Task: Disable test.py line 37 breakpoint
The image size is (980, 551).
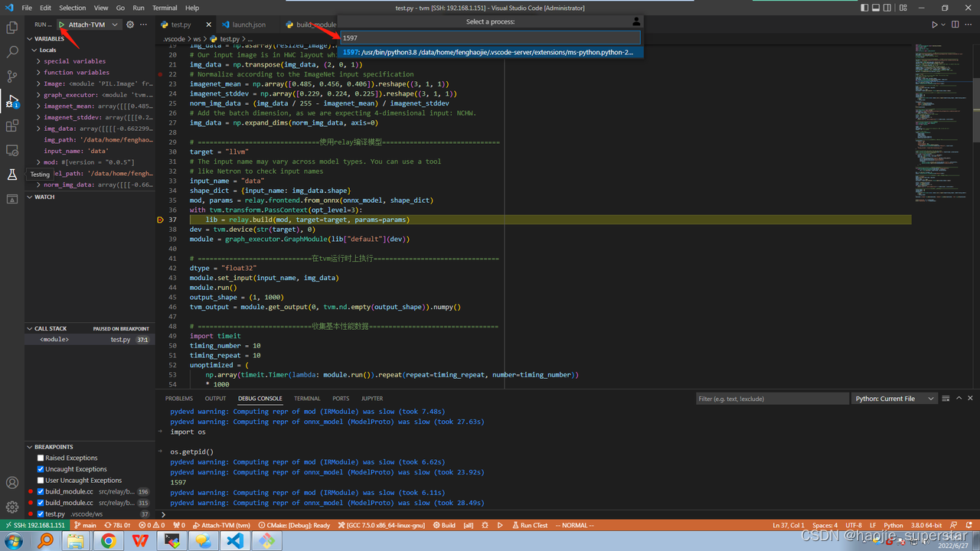Action: point(41,514)
